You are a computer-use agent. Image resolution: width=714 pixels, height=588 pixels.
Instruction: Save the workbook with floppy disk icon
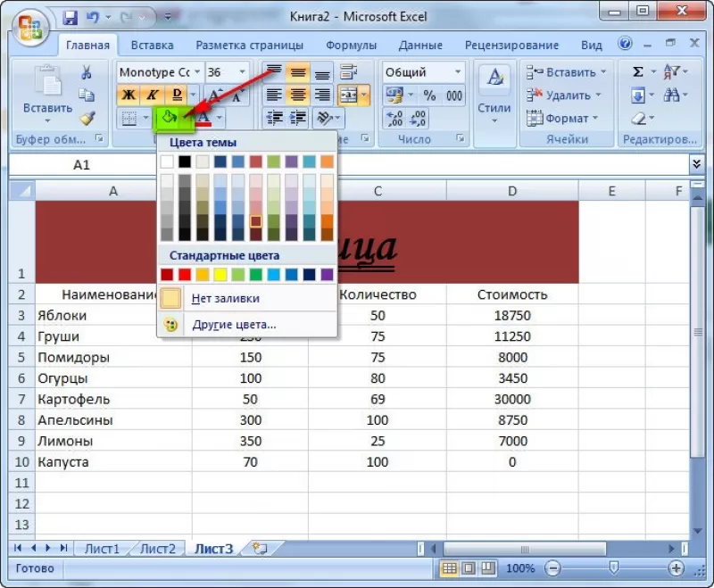click(71, 18)
